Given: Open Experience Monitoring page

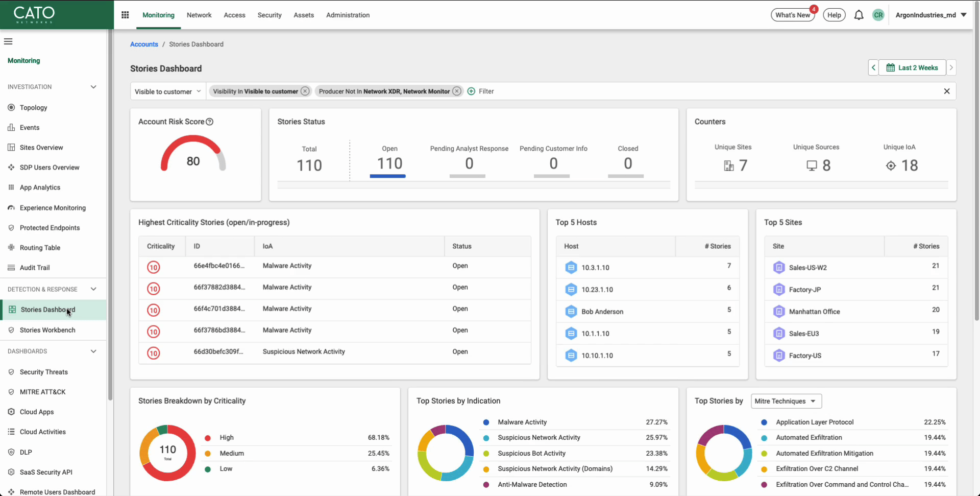Looking at the screenshot, I should point(53,207).
